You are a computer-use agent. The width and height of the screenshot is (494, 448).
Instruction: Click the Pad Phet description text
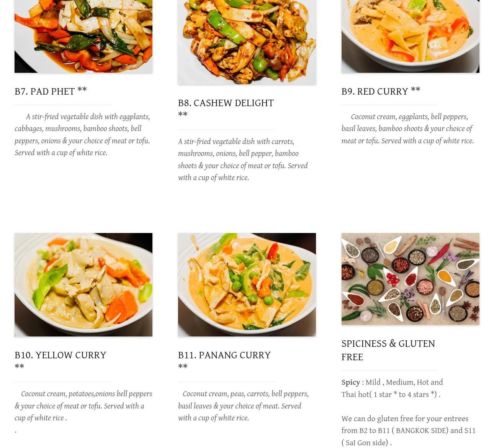82,135
